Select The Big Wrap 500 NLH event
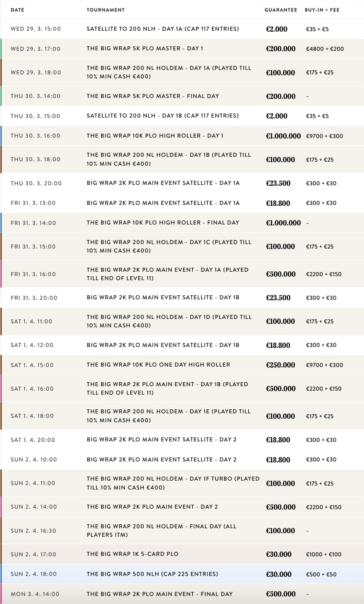Viewport: 364px width, 604px height. (x=152, y=574)
